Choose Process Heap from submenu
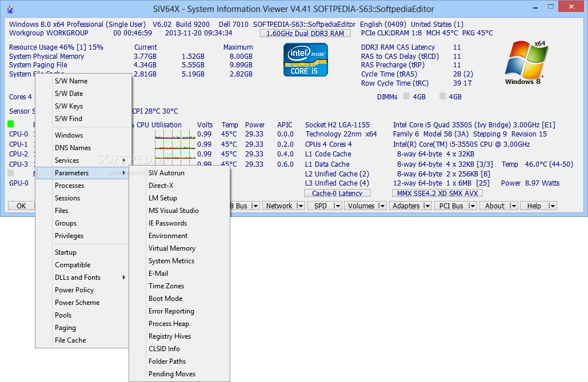588x382 pixels. click(x=179, y=324)
